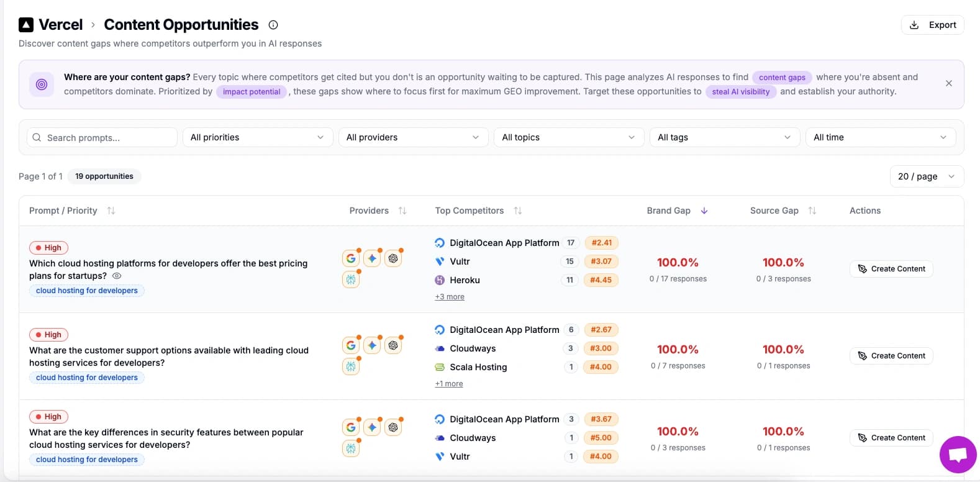This screenshot has width=980, height=482.
Task: Click the #2.41 rank badge
Action: point(601,243)
